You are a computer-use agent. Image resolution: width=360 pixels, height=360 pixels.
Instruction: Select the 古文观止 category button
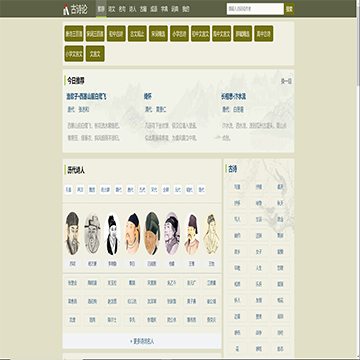point(137,34)
